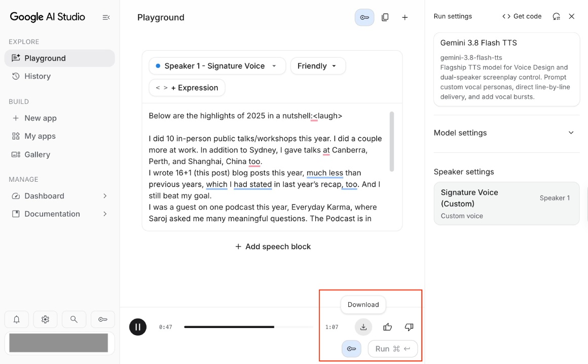
Task: Click the + Expression button
Action: (x=187, y=88)
